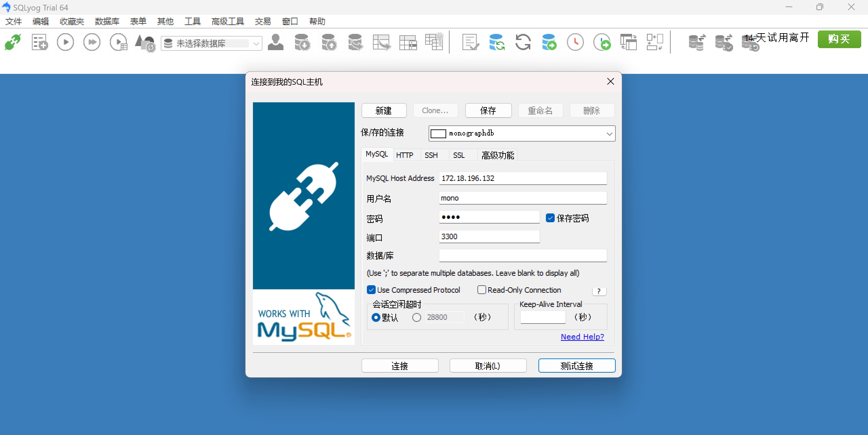Viewport: 868px width, 435px height.
Task: Select the 默认 timeout radio button
Action: [x=376, y=317]
